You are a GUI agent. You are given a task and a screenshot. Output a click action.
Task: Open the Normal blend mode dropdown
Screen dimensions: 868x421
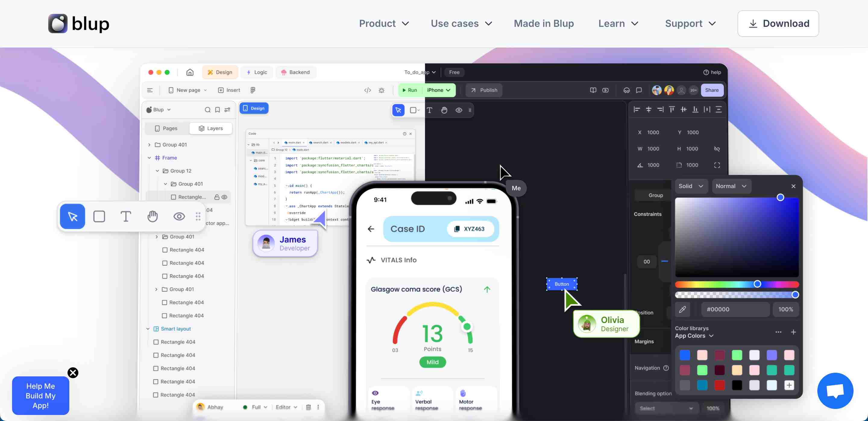[x=731, y=186]
